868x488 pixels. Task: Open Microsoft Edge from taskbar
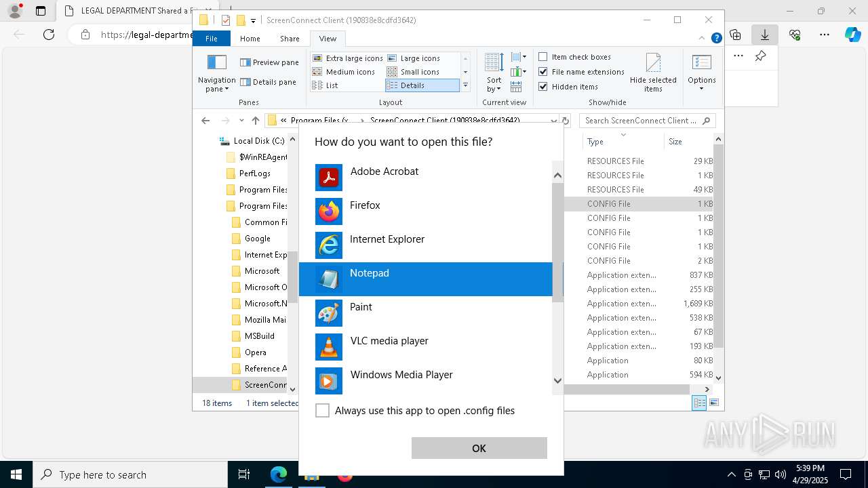(x=279, y=474)
